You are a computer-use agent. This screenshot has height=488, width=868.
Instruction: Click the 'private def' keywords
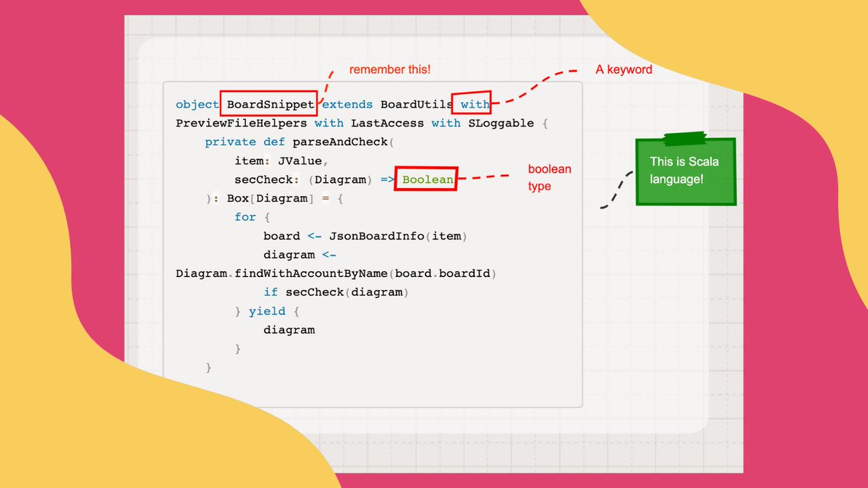pos(245,142)
